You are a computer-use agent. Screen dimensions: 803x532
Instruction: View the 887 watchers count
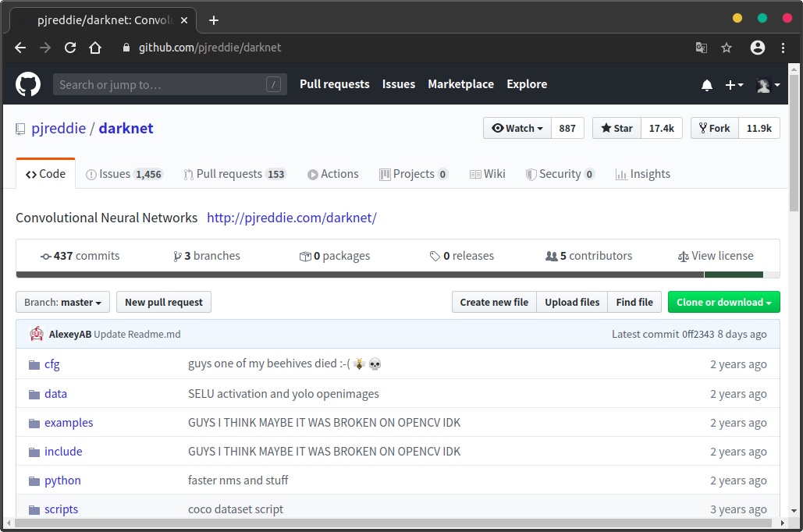(x=567, y=128)
